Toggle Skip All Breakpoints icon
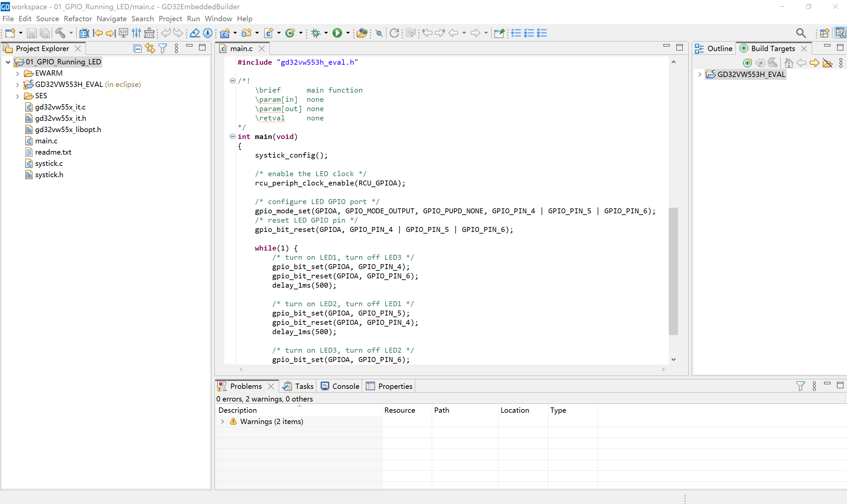This screenshot has width=847, height=504. click(x=379, y=33)
